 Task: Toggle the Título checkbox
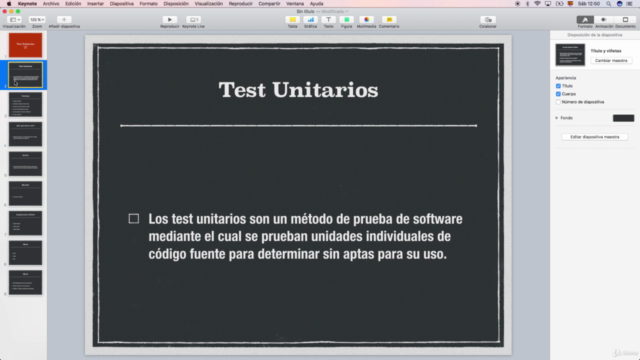tap(558, 86)
